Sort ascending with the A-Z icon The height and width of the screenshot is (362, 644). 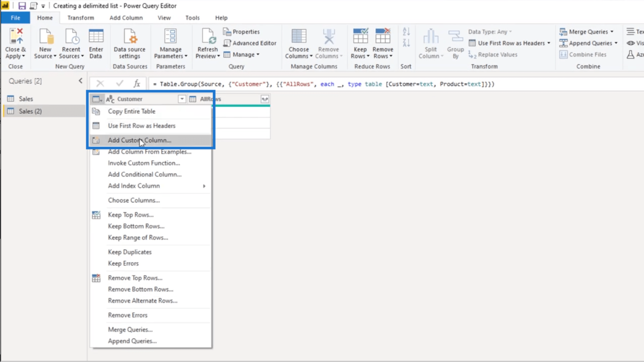tap(406, 32)
